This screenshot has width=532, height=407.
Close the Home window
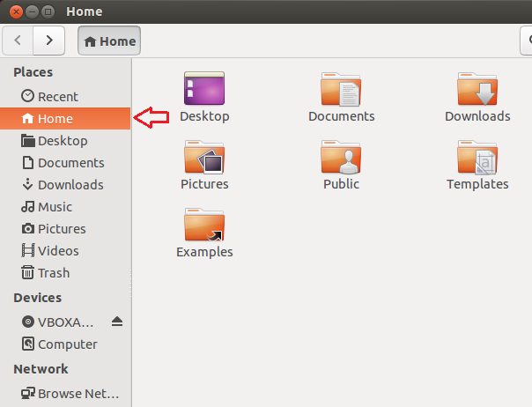[x=16, y=11]
